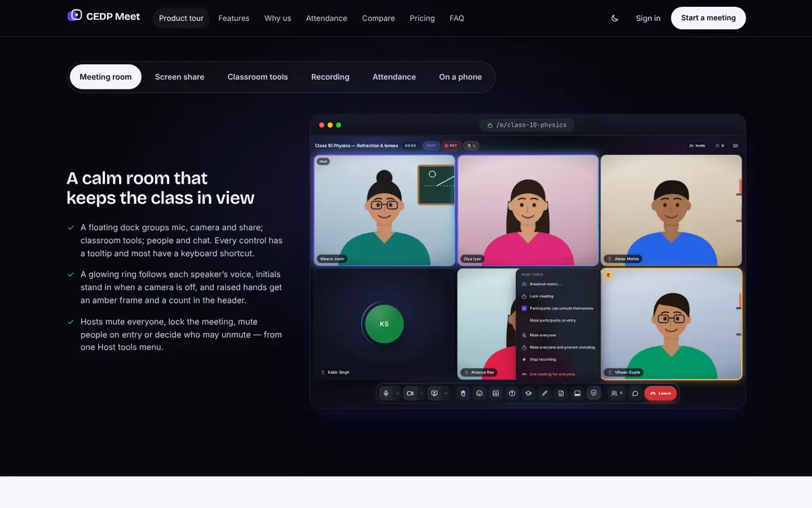Switch to the Meeting room tab
Screen dimensions: 812x508
point(106,77)
